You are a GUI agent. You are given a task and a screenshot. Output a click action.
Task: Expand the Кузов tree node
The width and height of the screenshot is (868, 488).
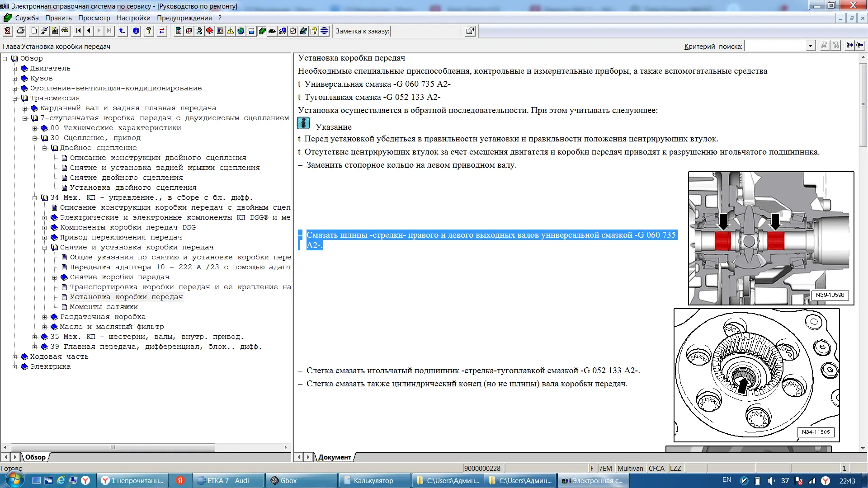15,79
